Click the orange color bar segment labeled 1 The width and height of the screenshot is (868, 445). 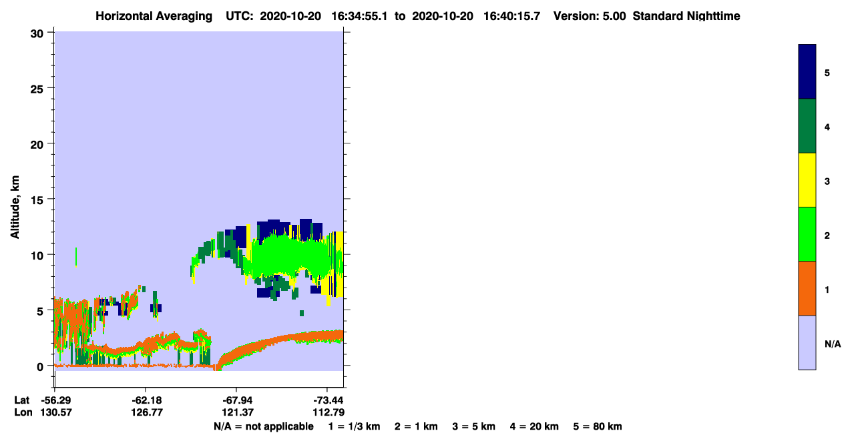(x=807, y=288)
